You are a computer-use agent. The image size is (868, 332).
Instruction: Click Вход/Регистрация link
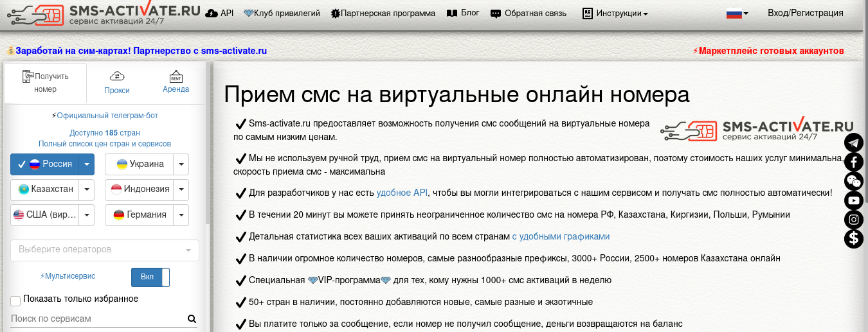806,13
